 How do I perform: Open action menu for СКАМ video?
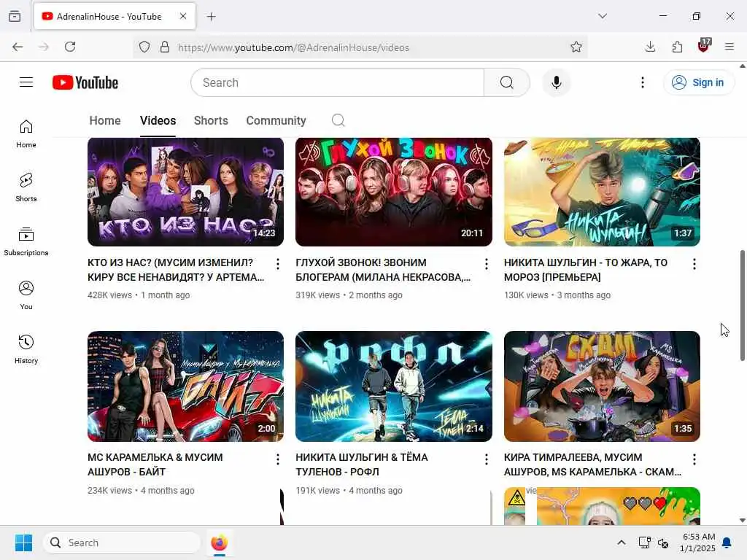click(x=694, y=459)
